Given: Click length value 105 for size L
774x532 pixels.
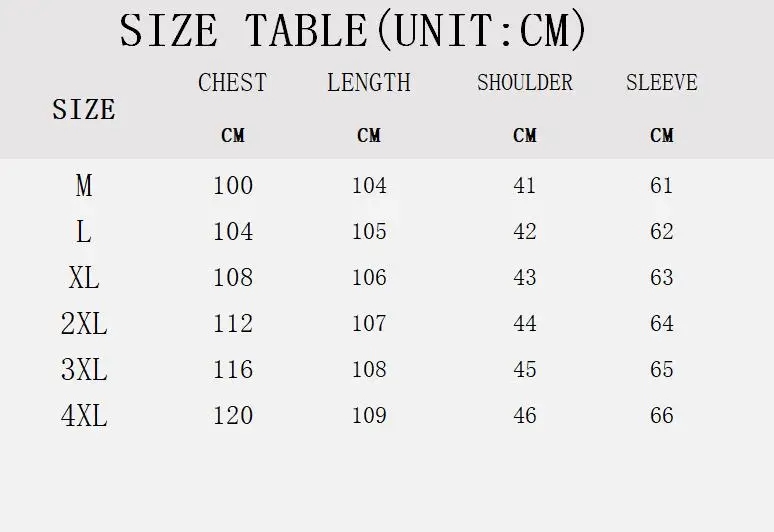Looking at the screenshot, I should pyautogui.click(x=369, y=231).
